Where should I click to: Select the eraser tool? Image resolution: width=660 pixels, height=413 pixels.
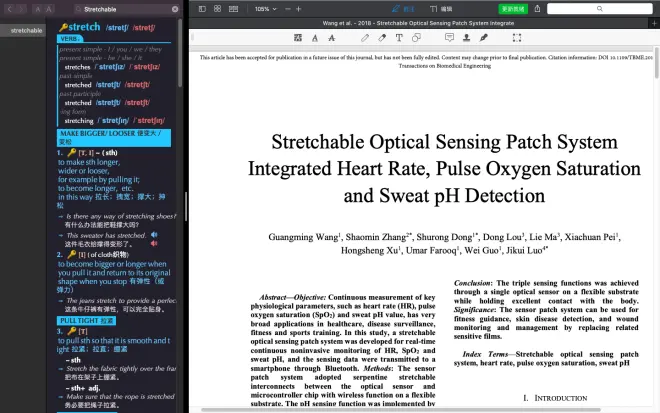point(382,38)
